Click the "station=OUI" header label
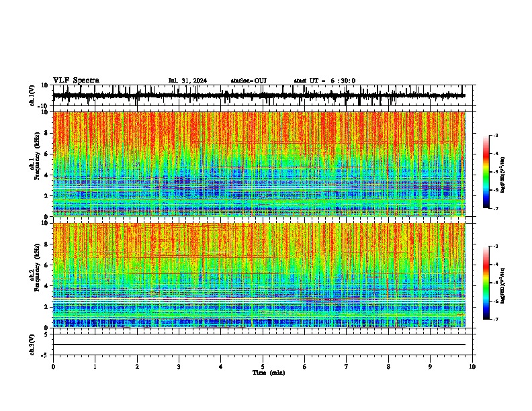The height and width of the screenshot is (411, 532). click(x=249, y=81)
